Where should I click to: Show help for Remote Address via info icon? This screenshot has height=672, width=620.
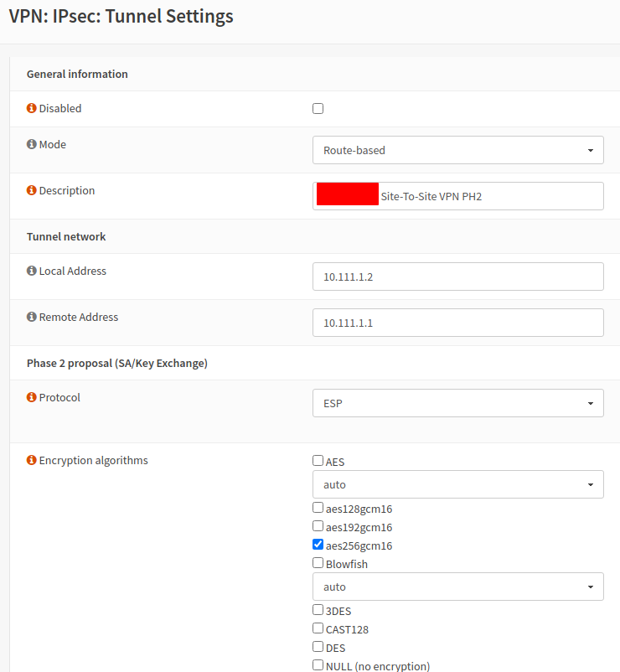click(31, 316)
